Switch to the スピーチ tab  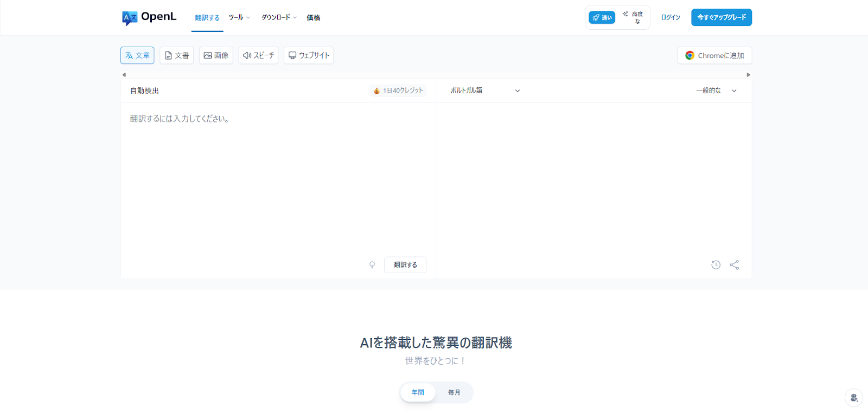click(x=258, y=55)
